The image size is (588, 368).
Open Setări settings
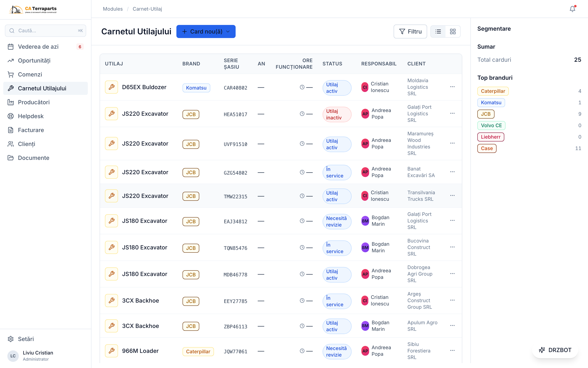click(x=46, y=339)
